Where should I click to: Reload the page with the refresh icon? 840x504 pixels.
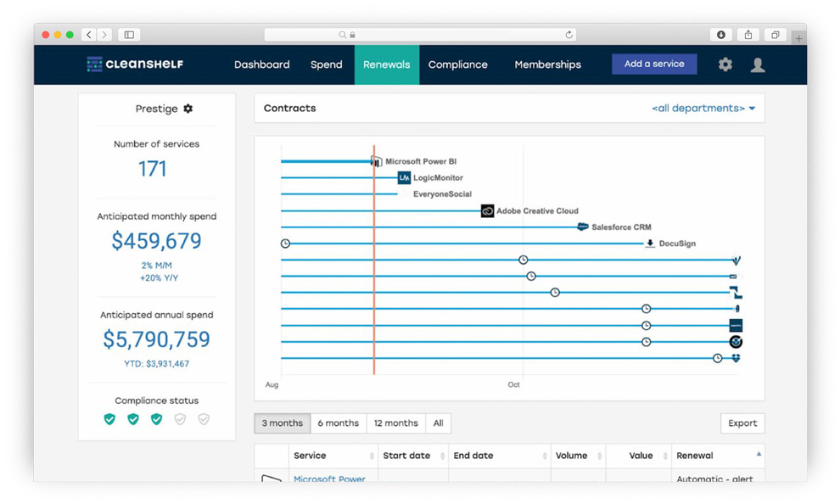[x=569, y=35]
